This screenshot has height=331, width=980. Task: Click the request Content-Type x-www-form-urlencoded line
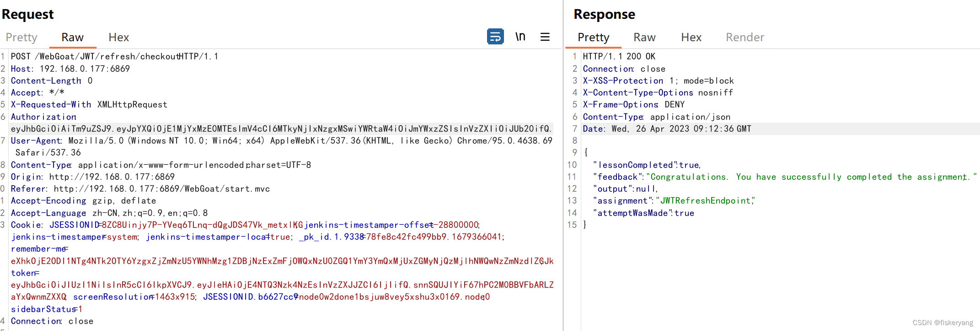pyautogui.click(x=161, y=165)
